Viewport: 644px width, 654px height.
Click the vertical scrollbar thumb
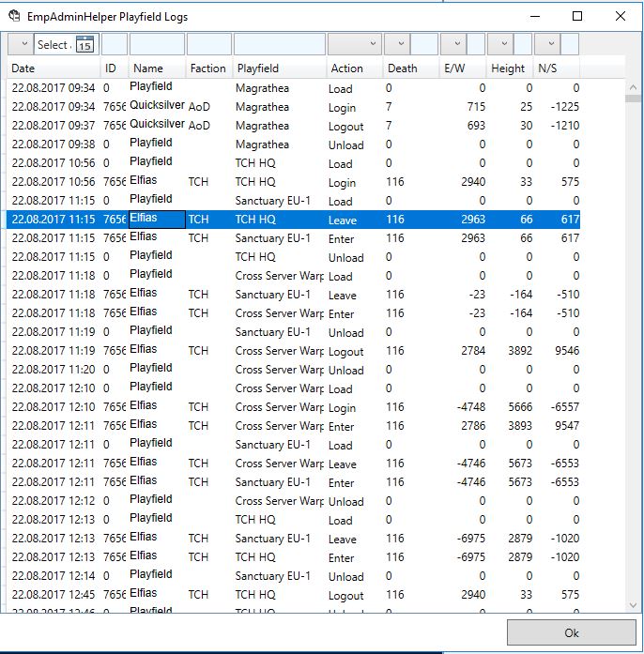coord(633,99)
